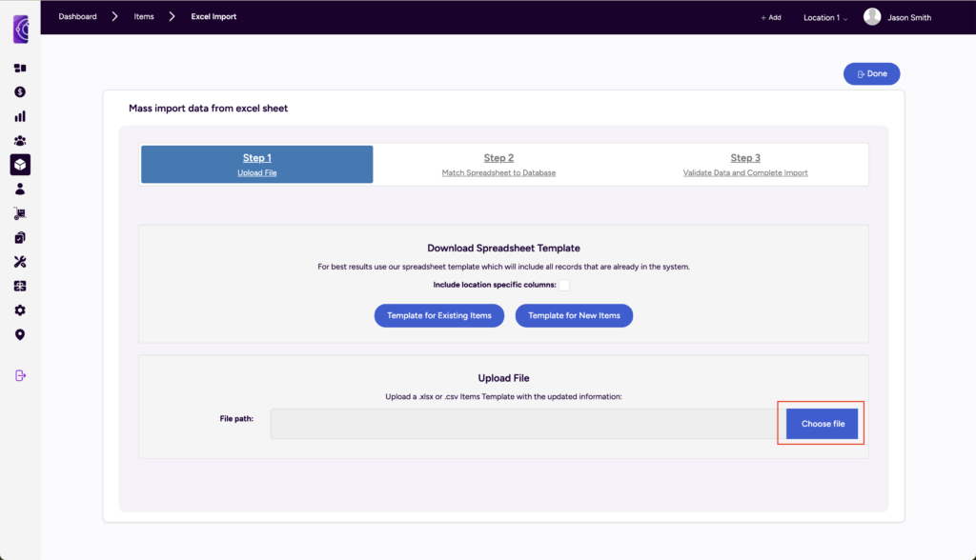
Task: Click the purple logout icon in sidebar
Action: coord(20,375)
